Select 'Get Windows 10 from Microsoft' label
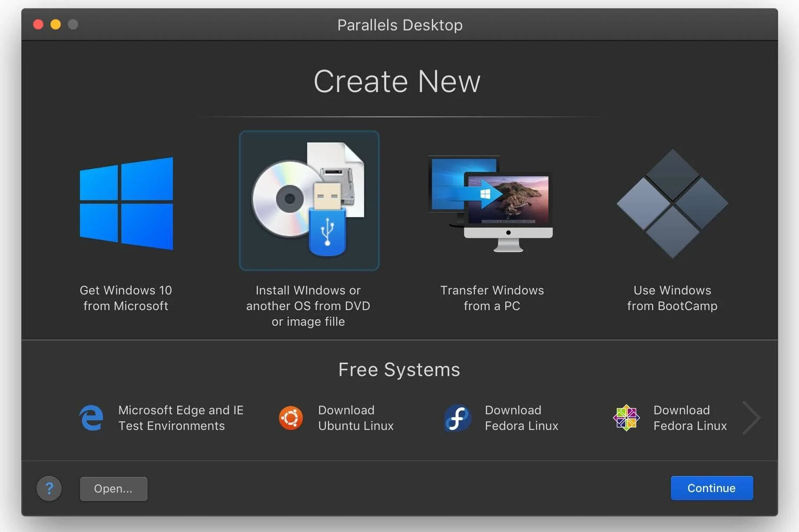 [126, 298]
